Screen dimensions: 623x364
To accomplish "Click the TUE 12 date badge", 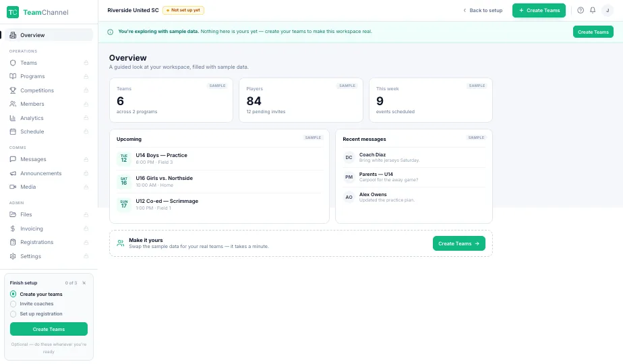I will pyautogui.click(x=124, y=158).
